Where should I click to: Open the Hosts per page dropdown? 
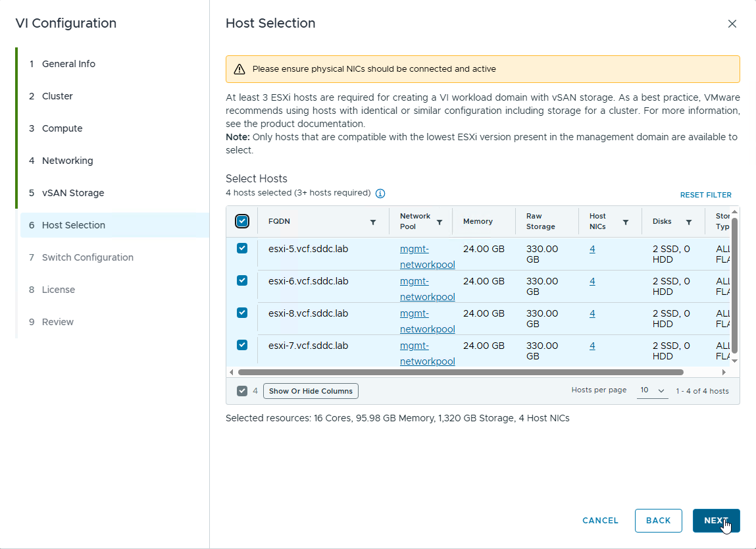point(652,390)
